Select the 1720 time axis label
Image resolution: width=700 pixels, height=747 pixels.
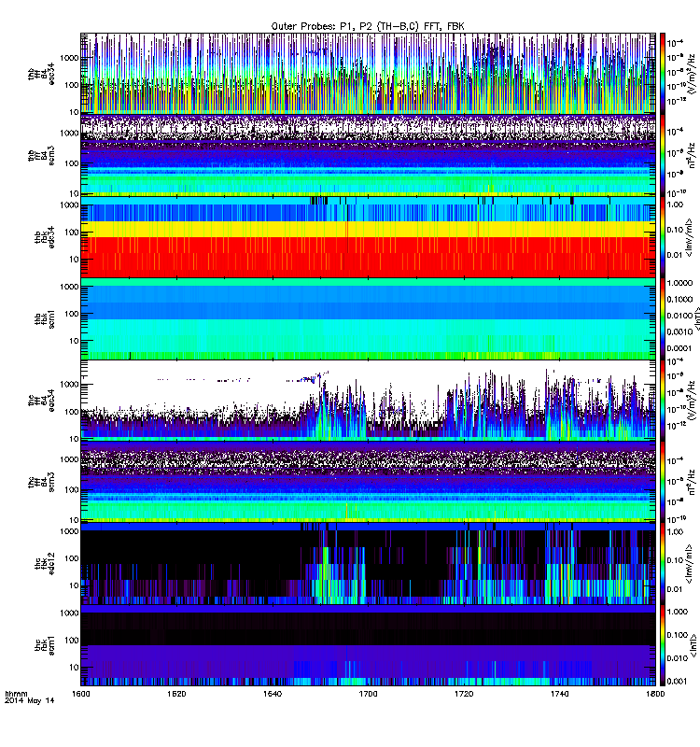tap(463, 694)
